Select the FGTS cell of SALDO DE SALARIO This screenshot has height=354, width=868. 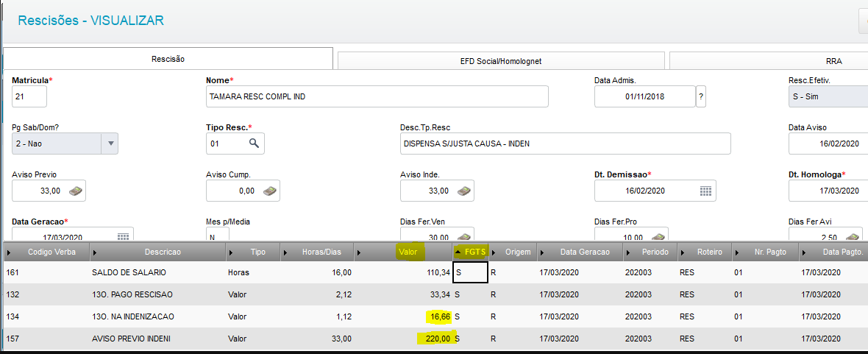point(470,272)
